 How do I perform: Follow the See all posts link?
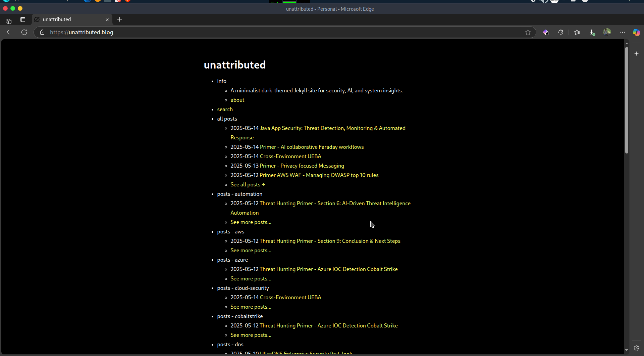(248, 185)
